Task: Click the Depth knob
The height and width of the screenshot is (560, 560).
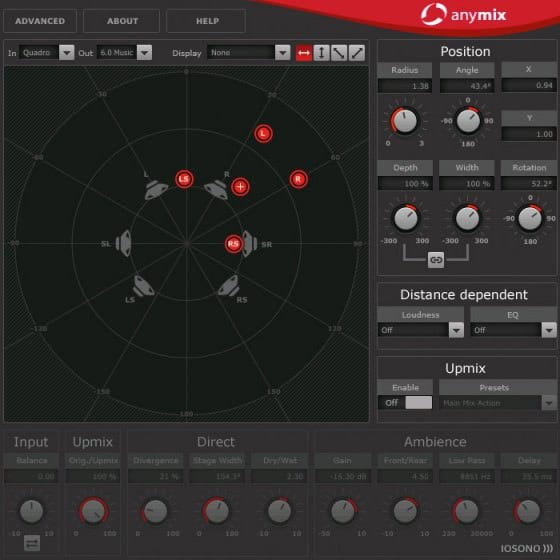Action: [x=405, y=218]
